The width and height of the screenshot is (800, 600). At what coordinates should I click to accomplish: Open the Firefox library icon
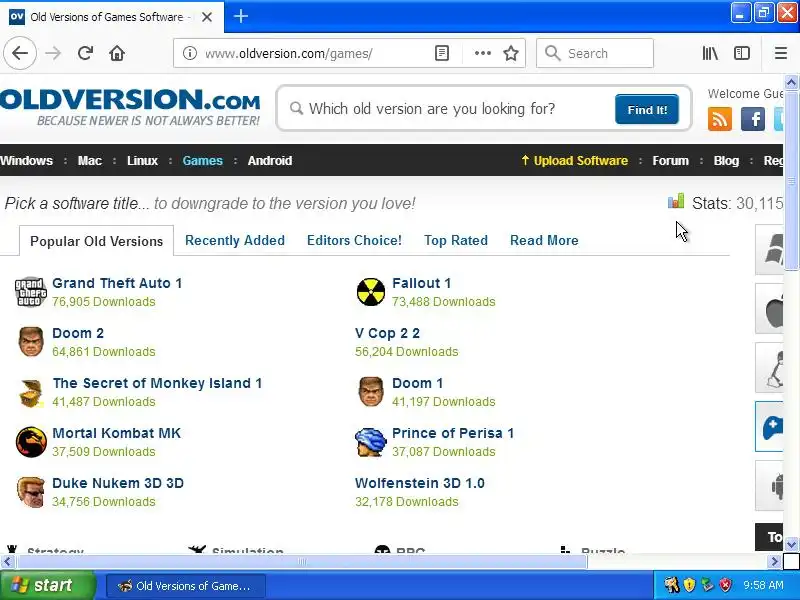click(x=710, y=53)
